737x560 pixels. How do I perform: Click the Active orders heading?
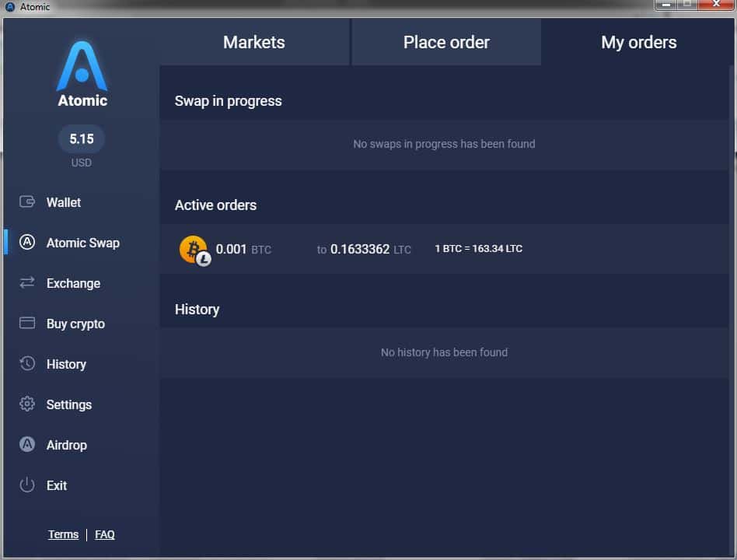click(215, 205)
